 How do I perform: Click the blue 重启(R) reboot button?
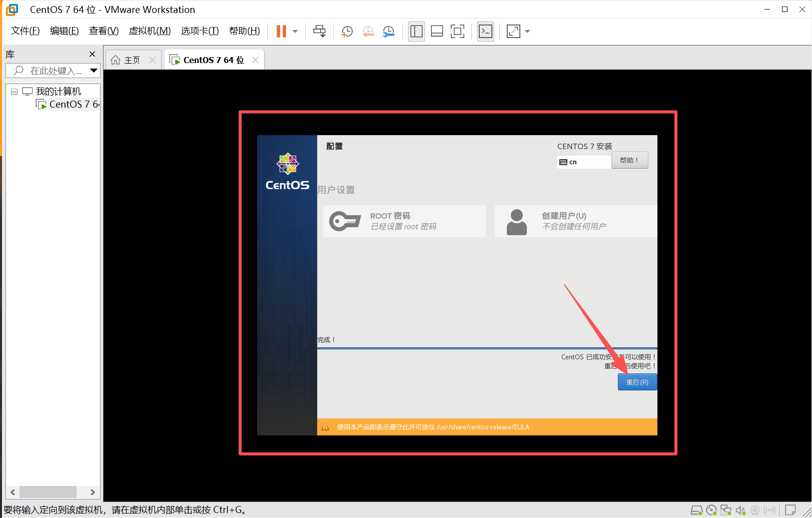coord(637,382)
